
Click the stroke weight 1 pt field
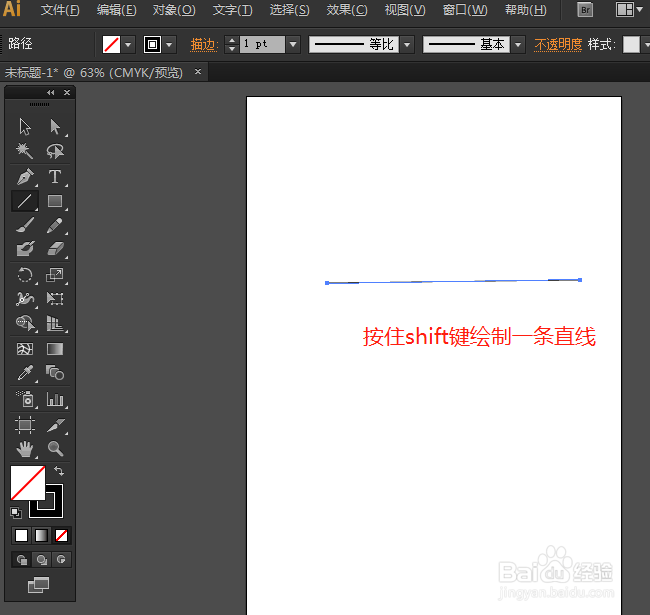pos(262,44)
